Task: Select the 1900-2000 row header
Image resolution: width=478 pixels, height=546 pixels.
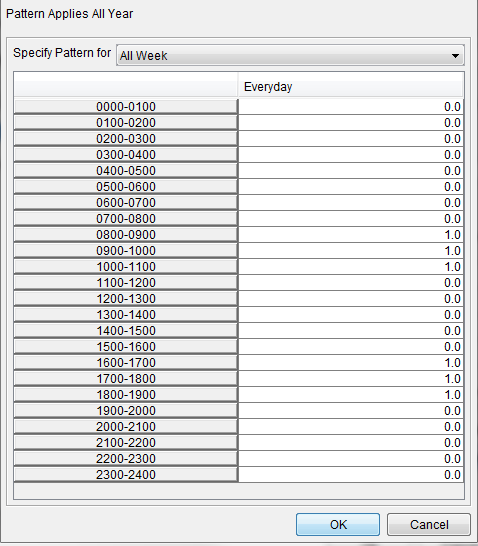Action: [x=126, y=411]
